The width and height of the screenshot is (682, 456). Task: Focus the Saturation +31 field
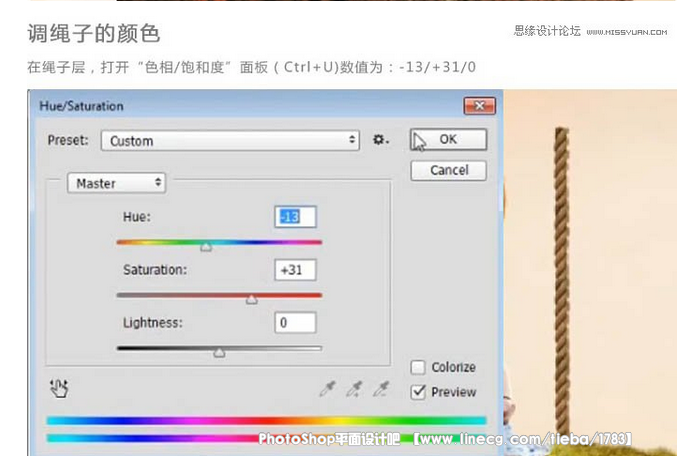(x=295, y=270)
